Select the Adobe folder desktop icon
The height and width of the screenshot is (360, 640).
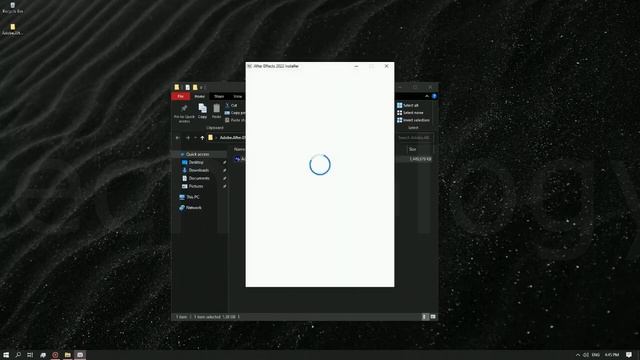(13, 29)
